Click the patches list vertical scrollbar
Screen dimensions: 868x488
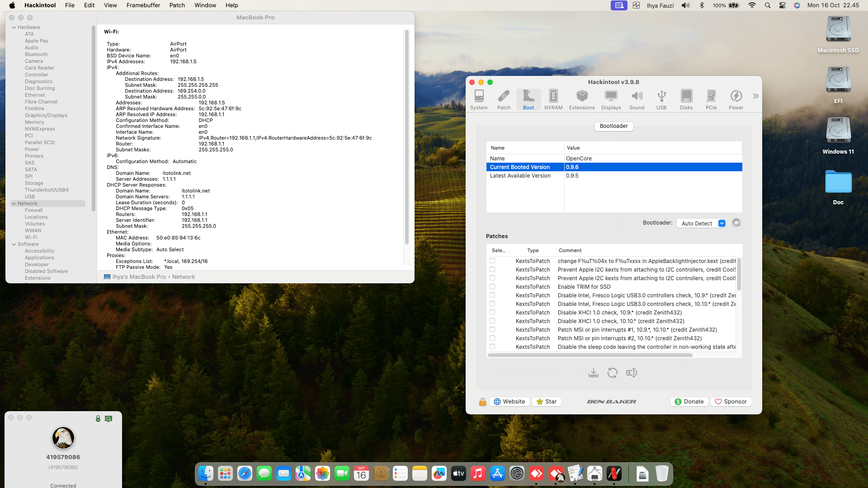click(739, 274)
